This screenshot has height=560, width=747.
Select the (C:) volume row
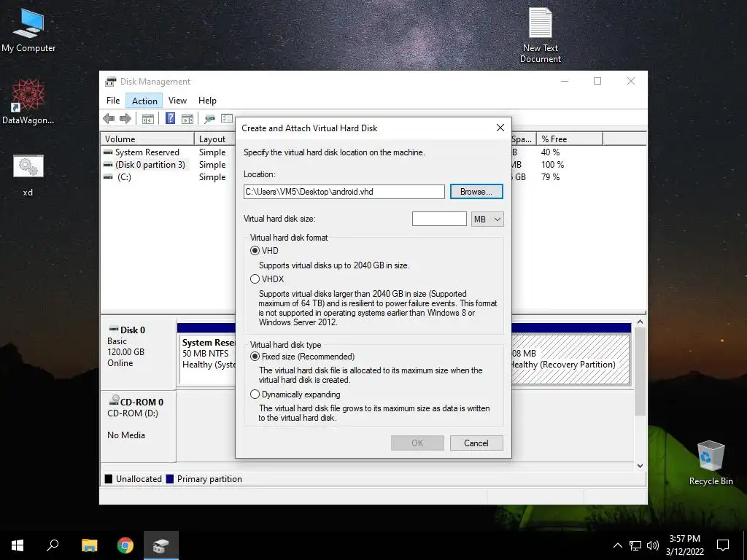click(124, 176)
